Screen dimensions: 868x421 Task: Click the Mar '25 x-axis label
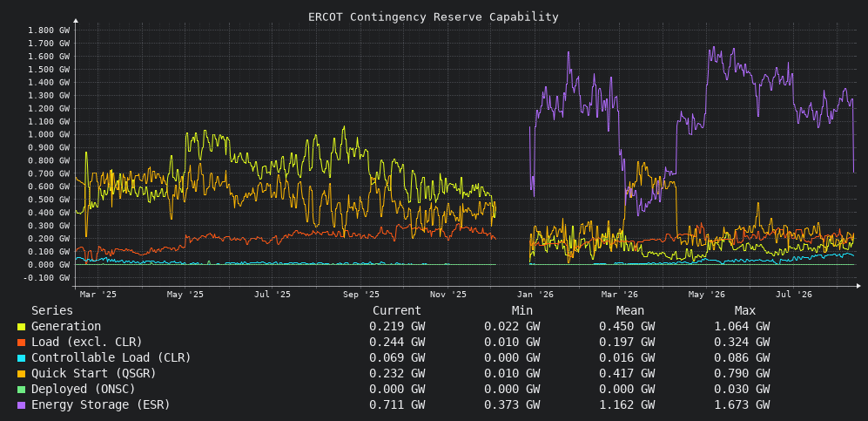pos(98,295)
